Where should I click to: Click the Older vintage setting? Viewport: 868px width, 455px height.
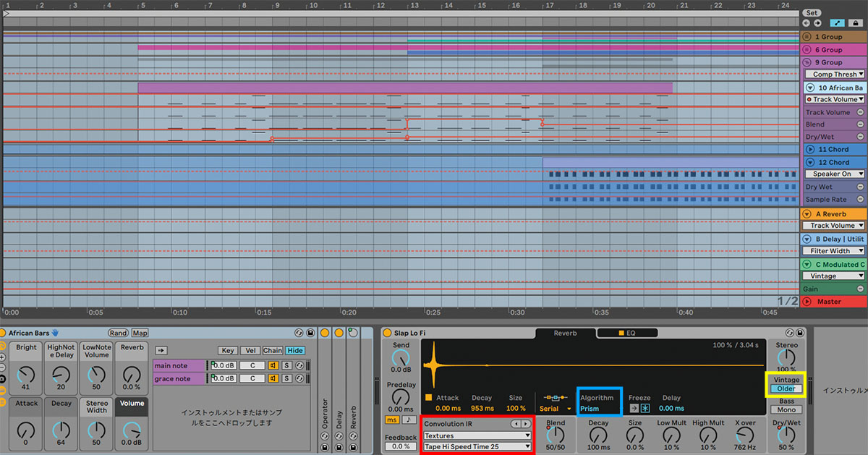pyautogui.click(x=786, y=388)
